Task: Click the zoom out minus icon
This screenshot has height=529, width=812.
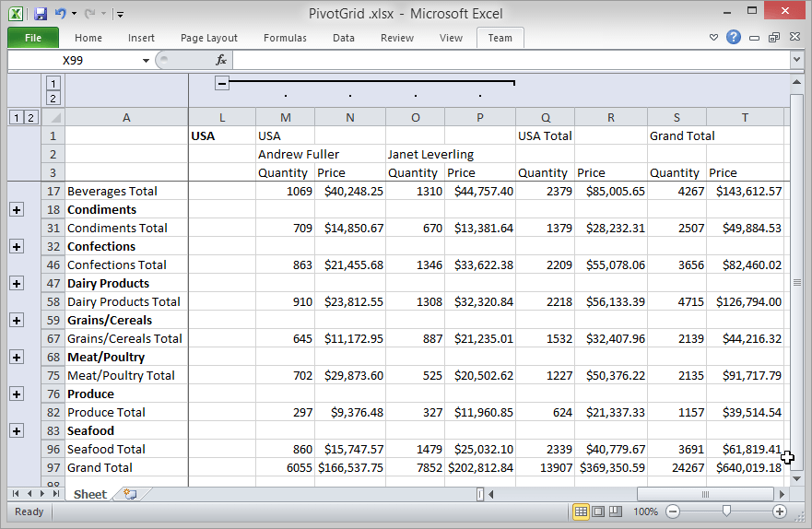Action: pyautogui.click(x=674, y=511)
